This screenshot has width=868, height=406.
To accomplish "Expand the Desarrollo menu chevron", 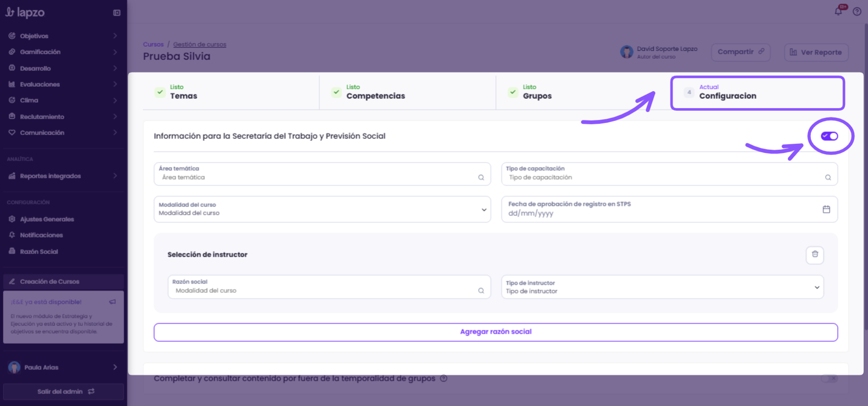I will tap(115, 68).
